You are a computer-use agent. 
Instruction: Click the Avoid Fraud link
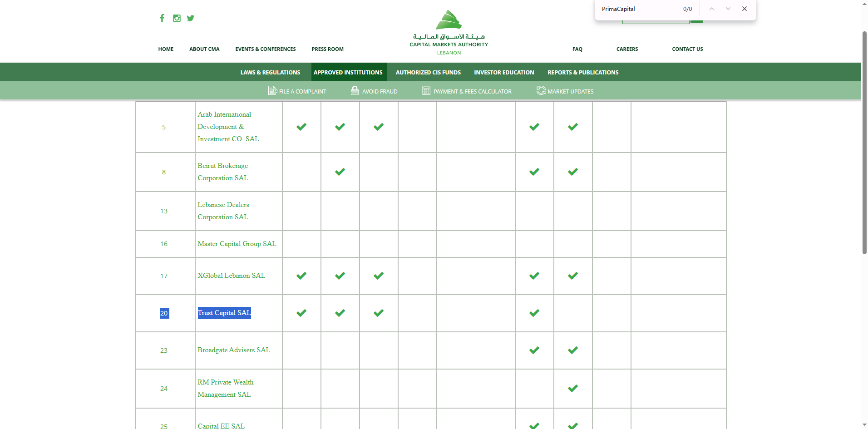pyautogui.click(x=380, y=92)
